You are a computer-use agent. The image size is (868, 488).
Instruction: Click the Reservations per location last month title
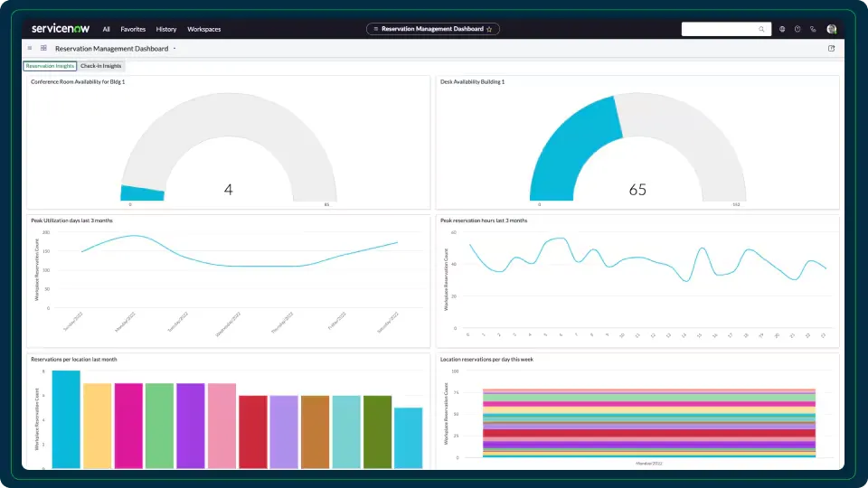tap(74, 360)
